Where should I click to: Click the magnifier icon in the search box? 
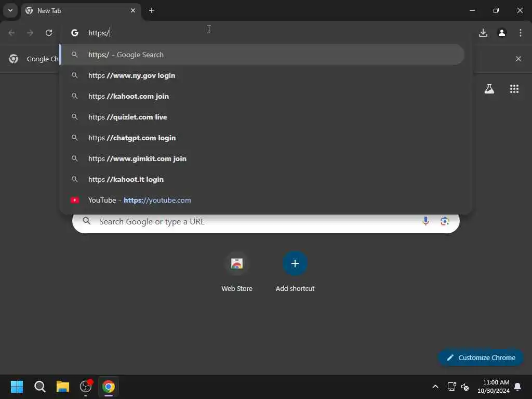[87, 221]
